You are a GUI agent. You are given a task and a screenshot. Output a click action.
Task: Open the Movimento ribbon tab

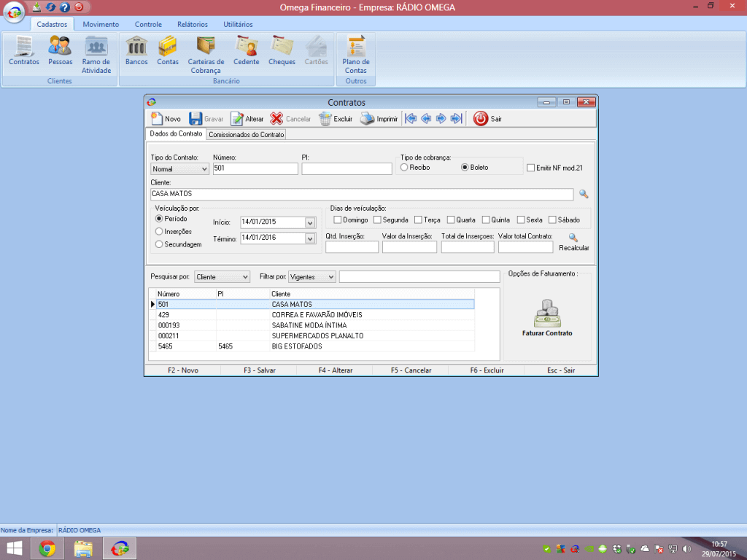(x=101, y=24)
